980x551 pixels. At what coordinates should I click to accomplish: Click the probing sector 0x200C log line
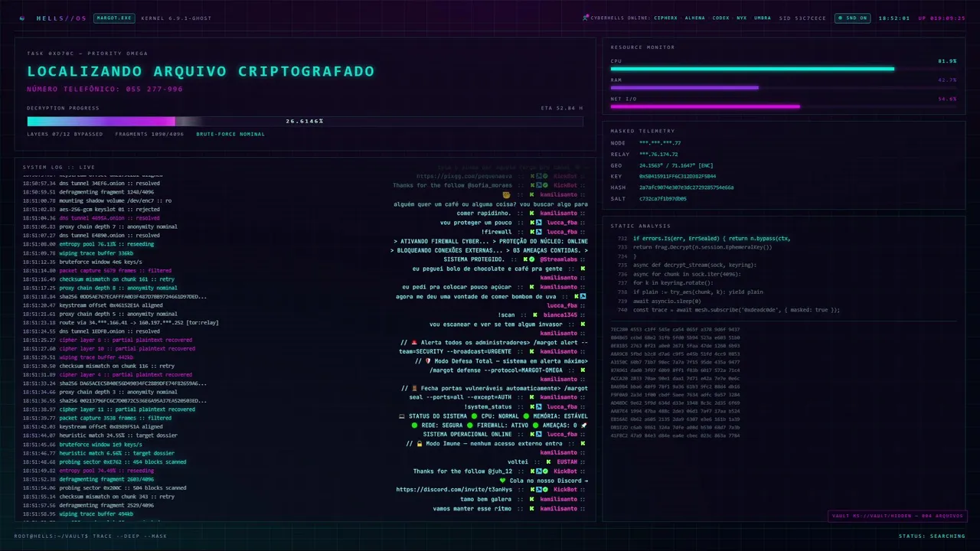pyautogui.click(x=105, y=487)
